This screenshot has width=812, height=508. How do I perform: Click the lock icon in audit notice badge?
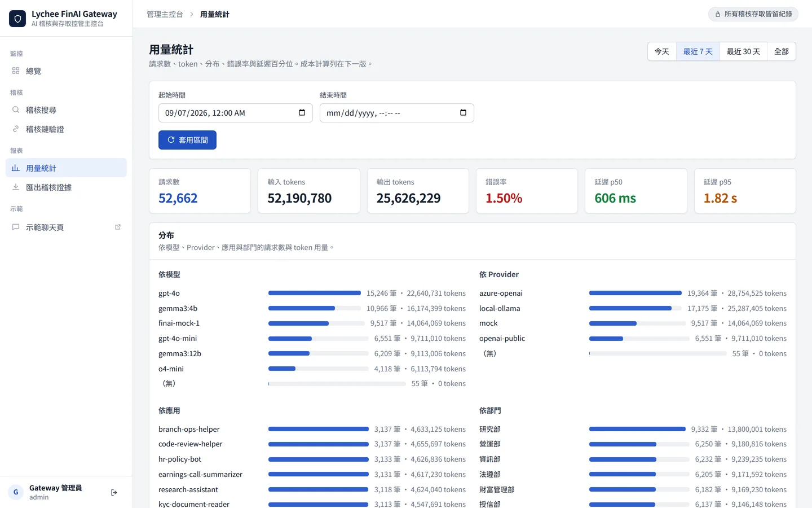pos(718,14)
